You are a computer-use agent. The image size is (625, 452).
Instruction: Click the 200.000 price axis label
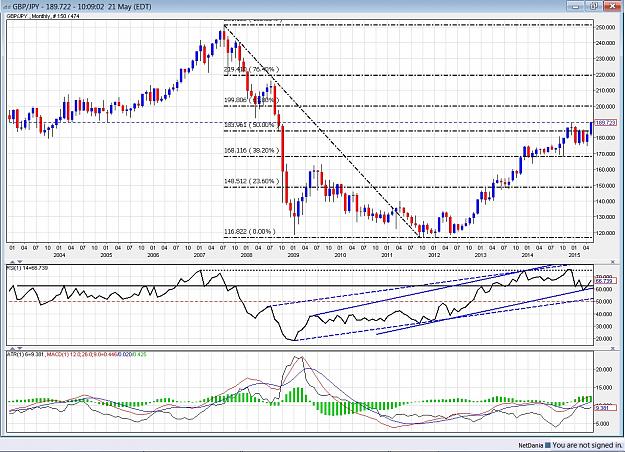(x=605, y=106)
